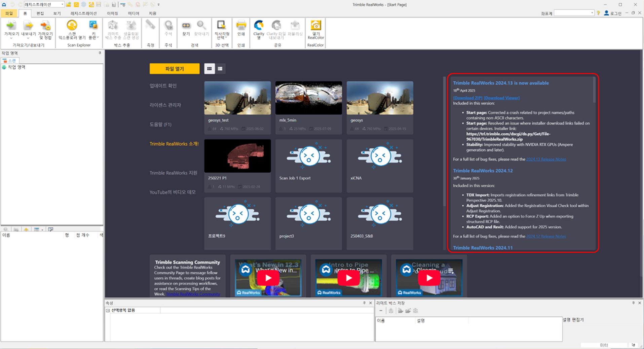Viewport: 644px width, 349px height.
Task: Click the news panel vertical scrollbar
Action: (594, 90)
